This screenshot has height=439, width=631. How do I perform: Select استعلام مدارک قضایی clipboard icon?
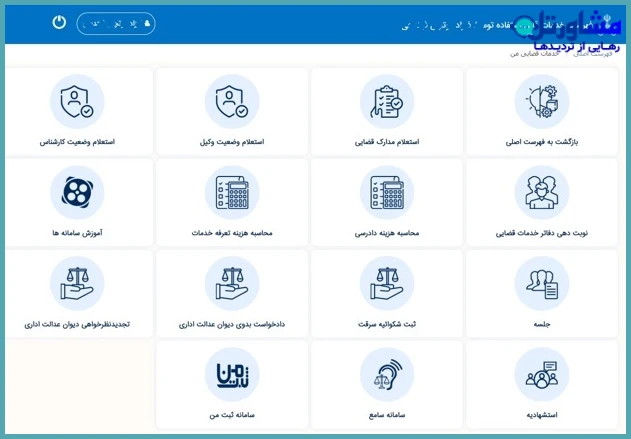click(387, 102)
